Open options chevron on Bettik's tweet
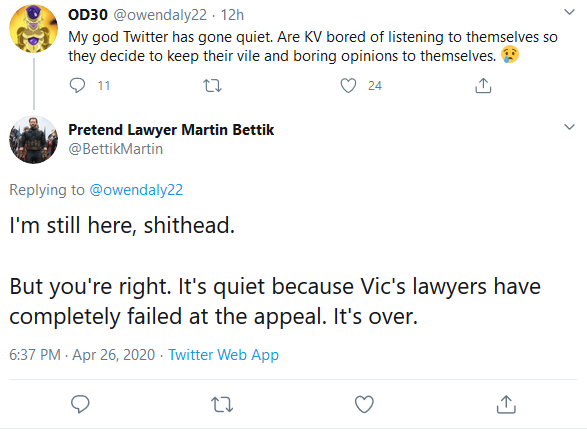 coord(569,127)
